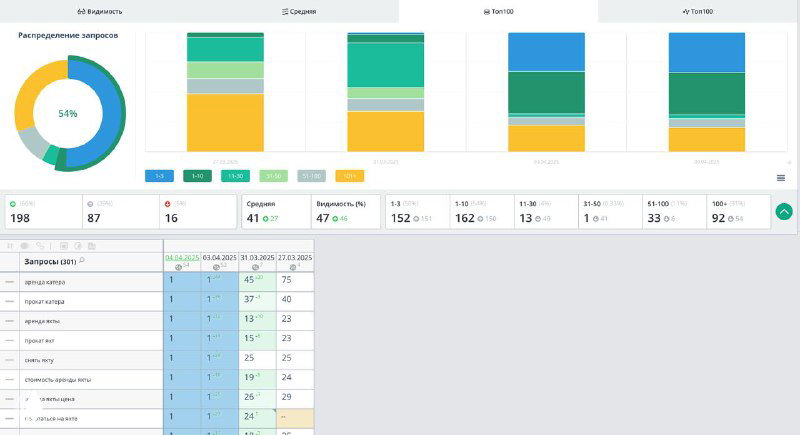Open the 04.04.2025 date column link

point(182,258)
